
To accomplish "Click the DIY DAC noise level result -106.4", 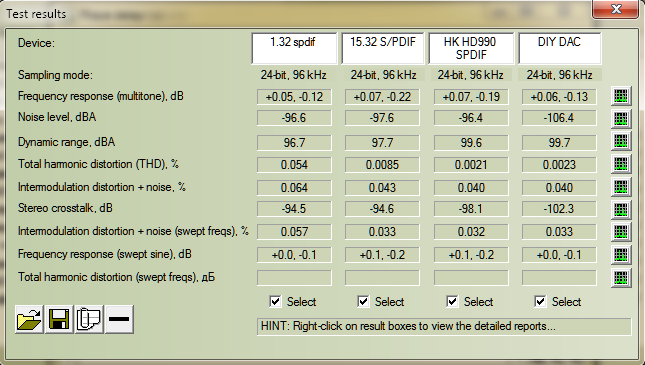I will tap(559, 119).
